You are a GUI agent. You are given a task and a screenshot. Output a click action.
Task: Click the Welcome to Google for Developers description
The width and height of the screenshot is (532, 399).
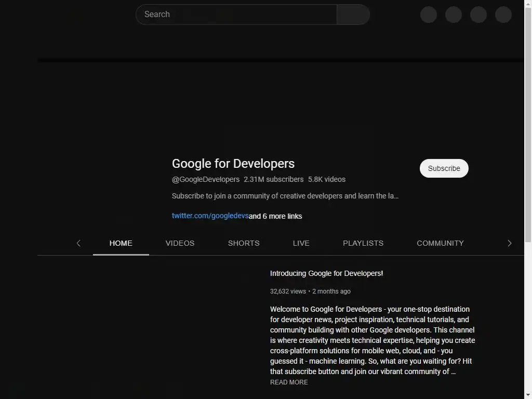click(x=372, y=340)
